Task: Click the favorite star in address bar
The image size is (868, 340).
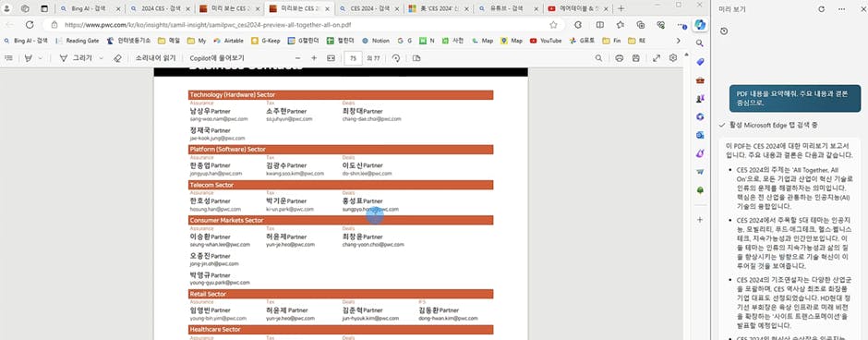Action: point(553,25)
